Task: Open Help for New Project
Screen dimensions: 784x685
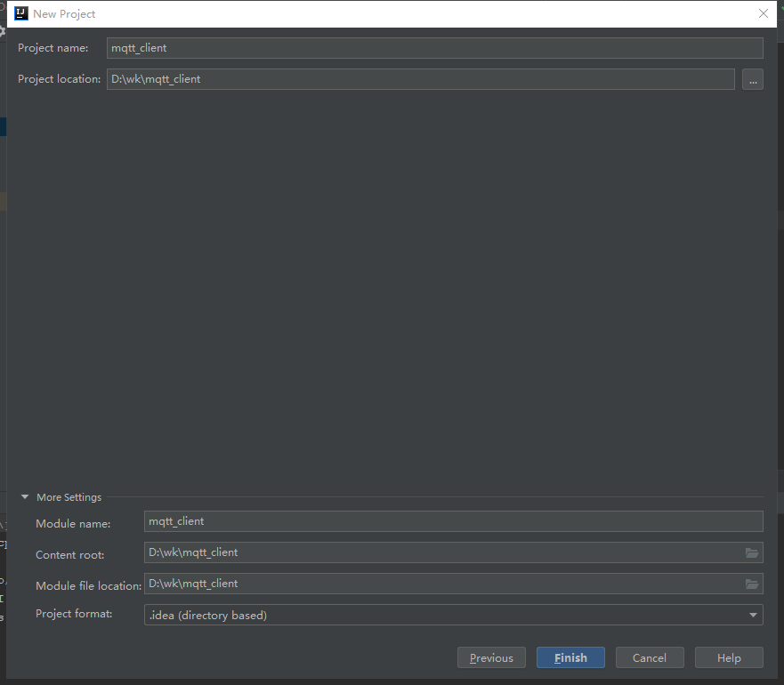Action: tap(729, 657)
